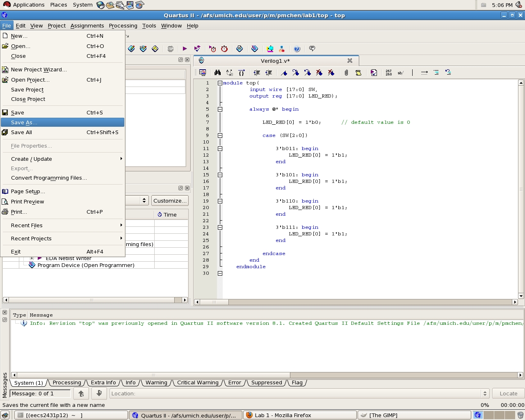Open the yellow Pin Planner icon

click(x=155, y=49)
